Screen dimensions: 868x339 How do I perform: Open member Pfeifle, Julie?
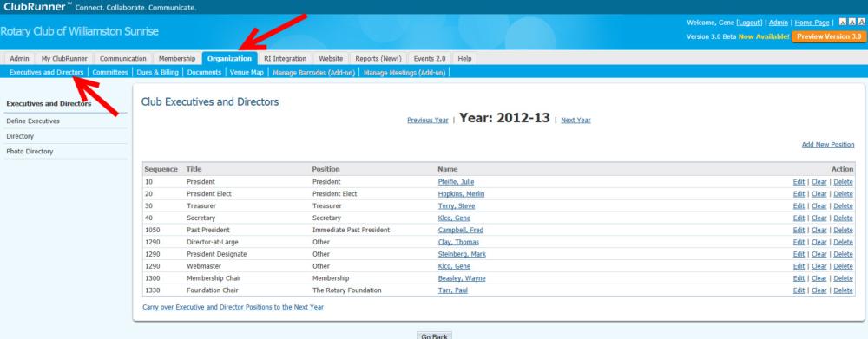pyautogui.click(x=457, y=182)
